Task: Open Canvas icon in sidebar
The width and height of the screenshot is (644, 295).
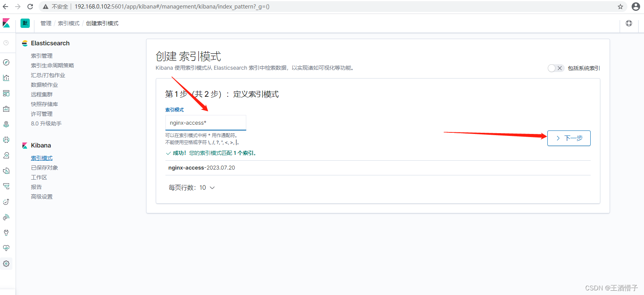Action: click(6, 109)
